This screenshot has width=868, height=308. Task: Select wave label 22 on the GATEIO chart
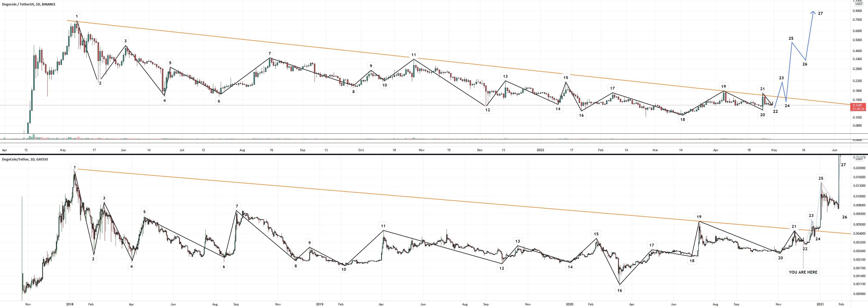805,249
